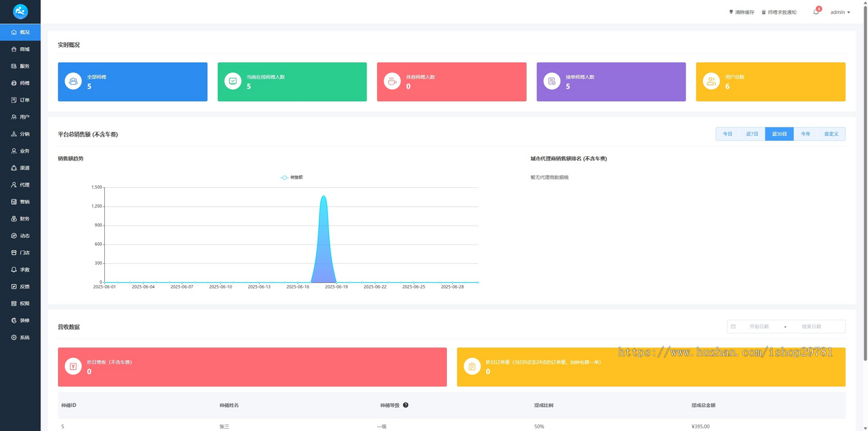The width and height of the screenshot is (868, 431).
Task: Select the 近30日 time range tab
Action: [779, 134]
